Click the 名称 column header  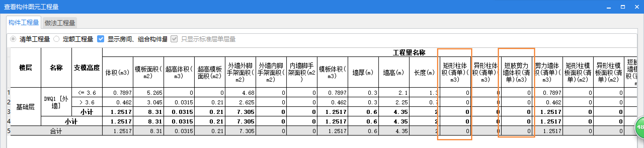56,68
